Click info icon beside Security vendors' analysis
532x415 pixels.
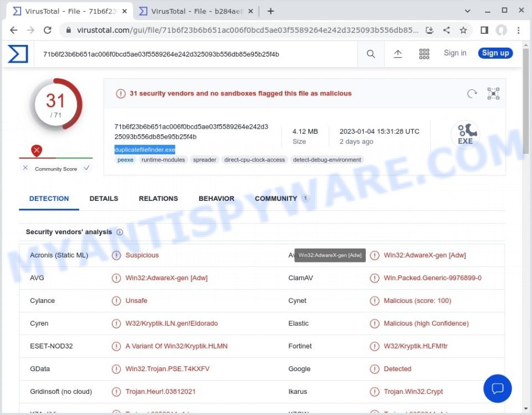pos(120,232)
